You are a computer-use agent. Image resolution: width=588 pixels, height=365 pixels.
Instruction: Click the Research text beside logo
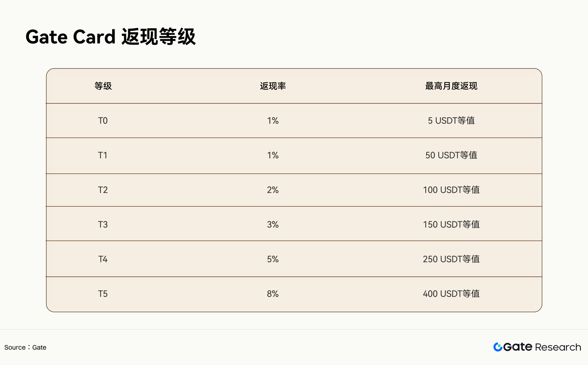(x=558, y=347)
